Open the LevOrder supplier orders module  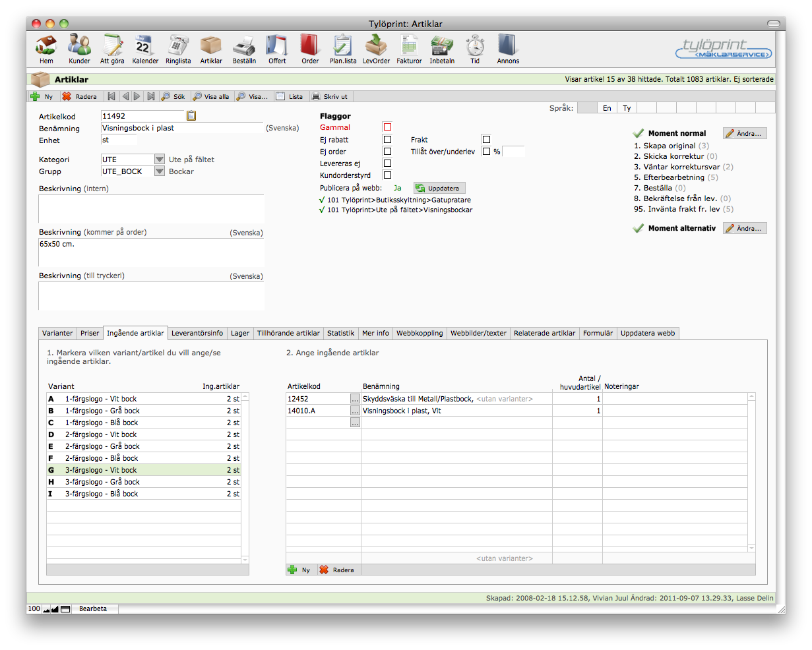click(376, 49)
